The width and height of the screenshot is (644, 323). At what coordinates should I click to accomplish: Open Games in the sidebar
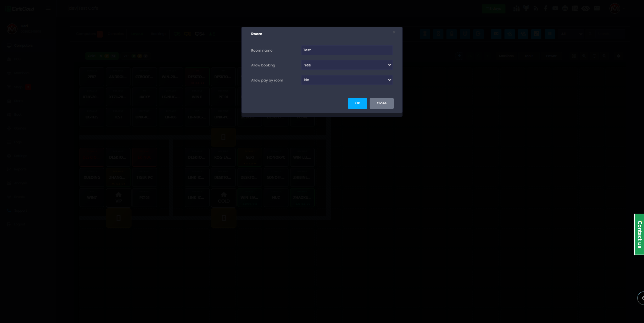(x=20, y=128)
